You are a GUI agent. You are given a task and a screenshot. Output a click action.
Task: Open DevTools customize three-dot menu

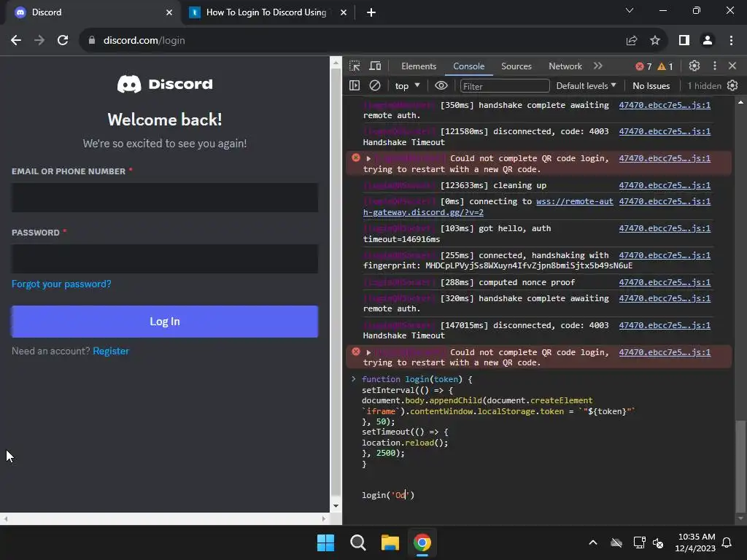[x=714, y=66]
